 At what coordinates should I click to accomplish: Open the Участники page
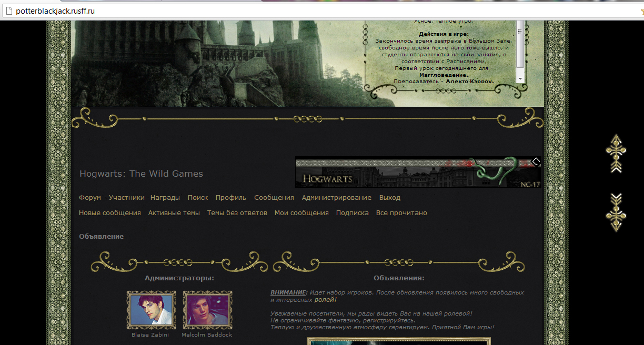point(126,198)
